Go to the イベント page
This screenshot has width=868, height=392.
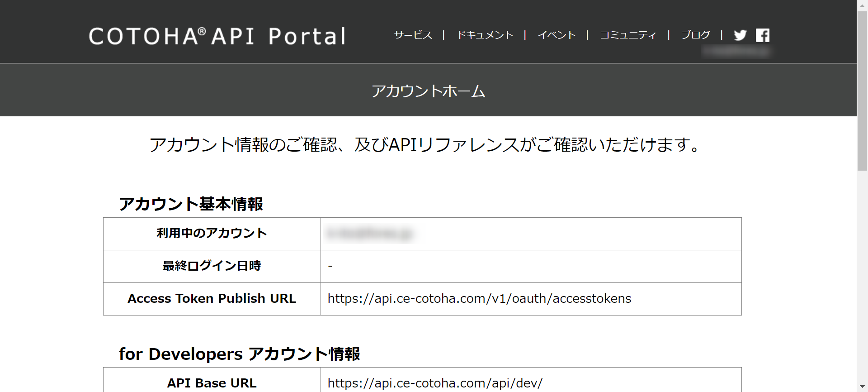[557, 35]
